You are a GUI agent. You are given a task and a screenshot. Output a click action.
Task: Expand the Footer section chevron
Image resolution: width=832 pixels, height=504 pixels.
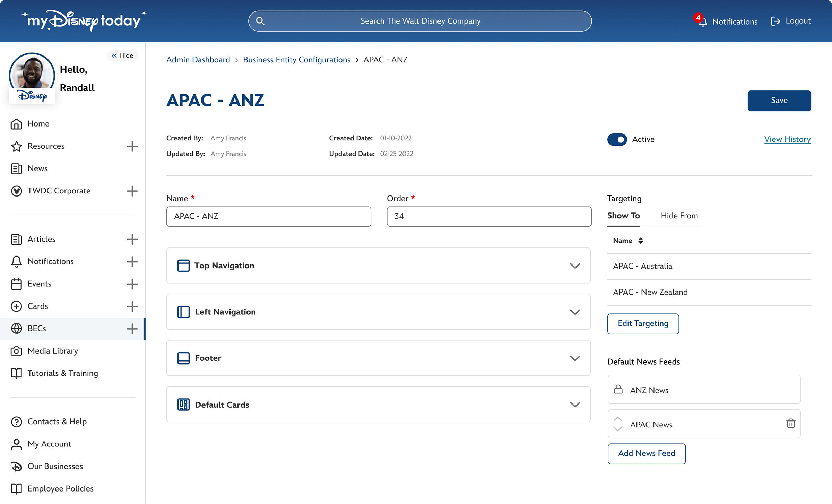point(575,358)
